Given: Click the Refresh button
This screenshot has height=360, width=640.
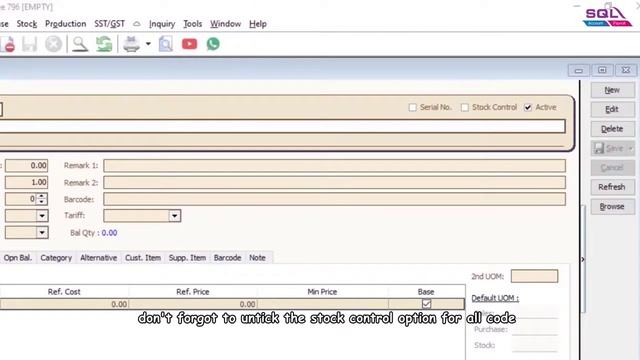Looking at the screenshot, I should tap(612, 187).
